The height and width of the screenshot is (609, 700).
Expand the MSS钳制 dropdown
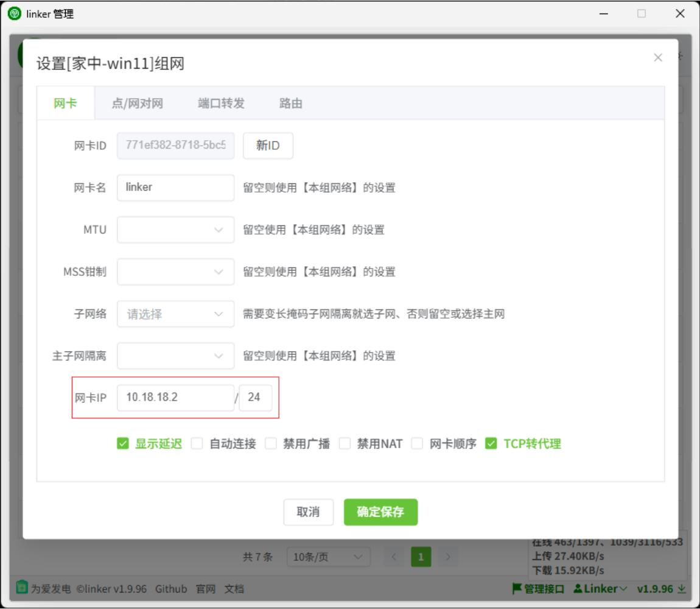pos(175,272)
